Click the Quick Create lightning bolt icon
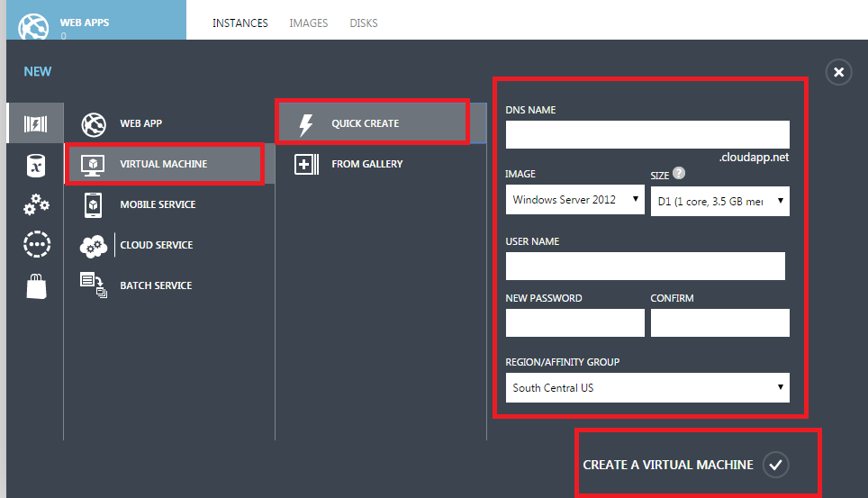Viewport: 868px width, 498px height. pyautogui.click(x=305, y=124)
